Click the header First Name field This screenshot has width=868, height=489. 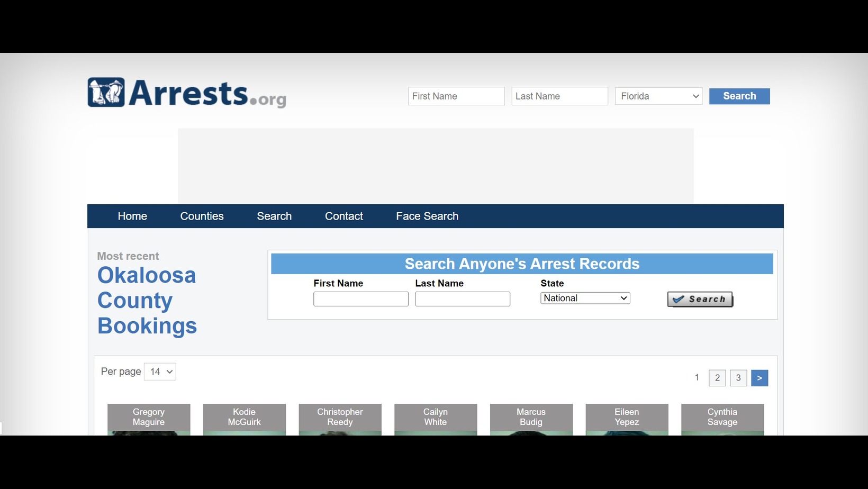coord(456,96)
